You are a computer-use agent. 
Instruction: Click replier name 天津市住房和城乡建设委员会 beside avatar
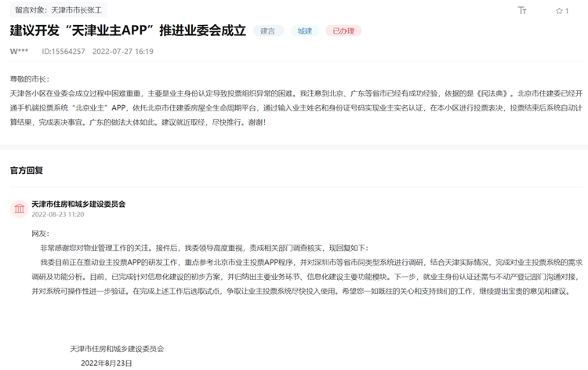(78, 204)
